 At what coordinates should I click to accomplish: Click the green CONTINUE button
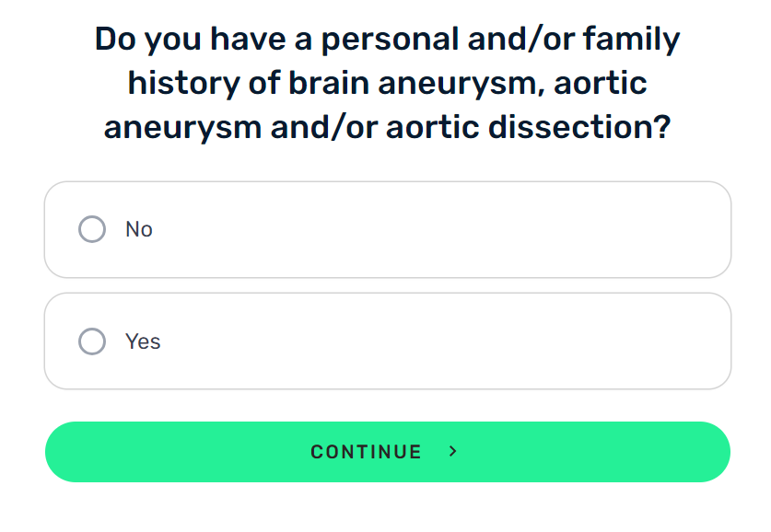click(x=388, y=451)
